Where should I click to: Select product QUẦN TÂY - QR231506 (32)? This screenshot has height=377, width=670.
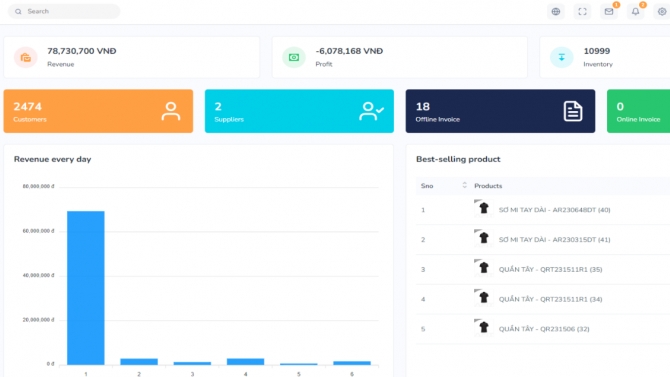(x=544, y=329)
